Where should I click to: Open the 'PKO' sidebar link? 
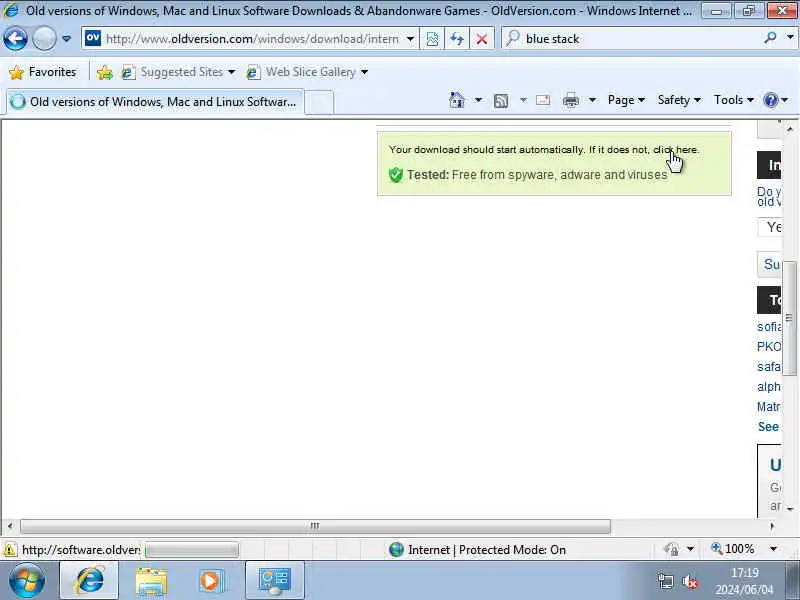pos(769,346)
